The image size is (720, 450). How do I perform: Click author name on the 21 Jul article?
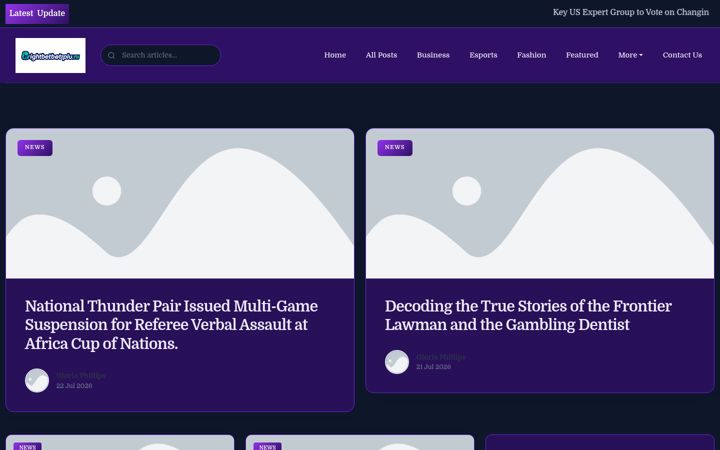pos(441,357)
